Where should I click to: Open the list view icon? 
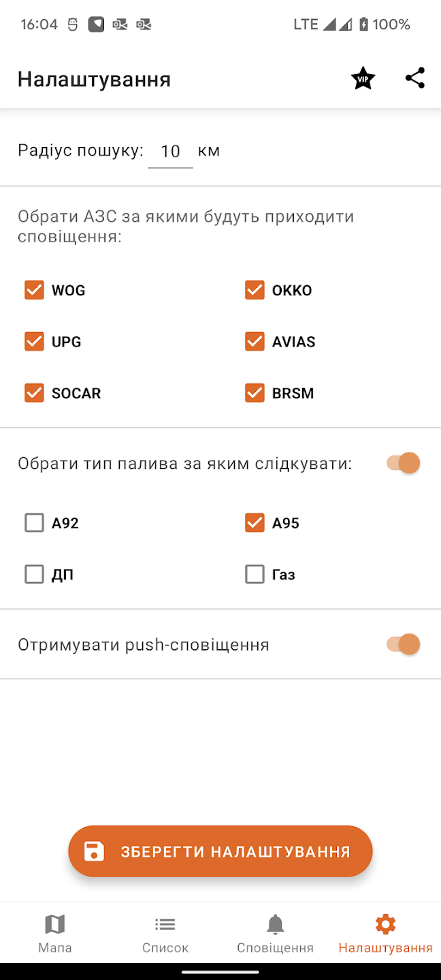tap(165, 924)
